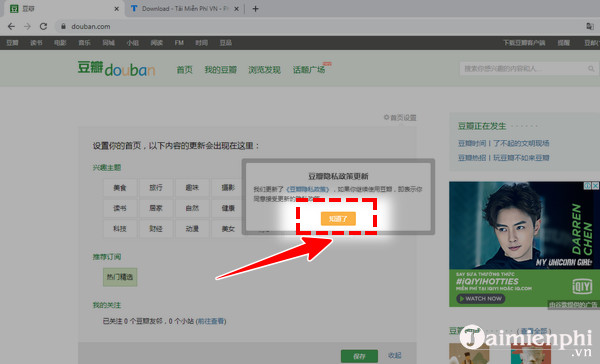Click the iQIYI WATCH NOW ad button

(481, 299)
